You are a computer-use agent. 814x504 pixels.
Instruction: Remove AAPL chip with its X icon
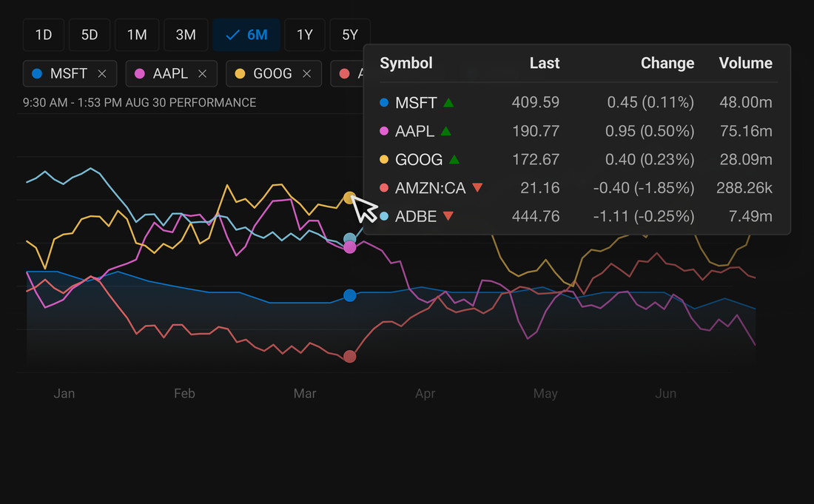click(203, 74)
